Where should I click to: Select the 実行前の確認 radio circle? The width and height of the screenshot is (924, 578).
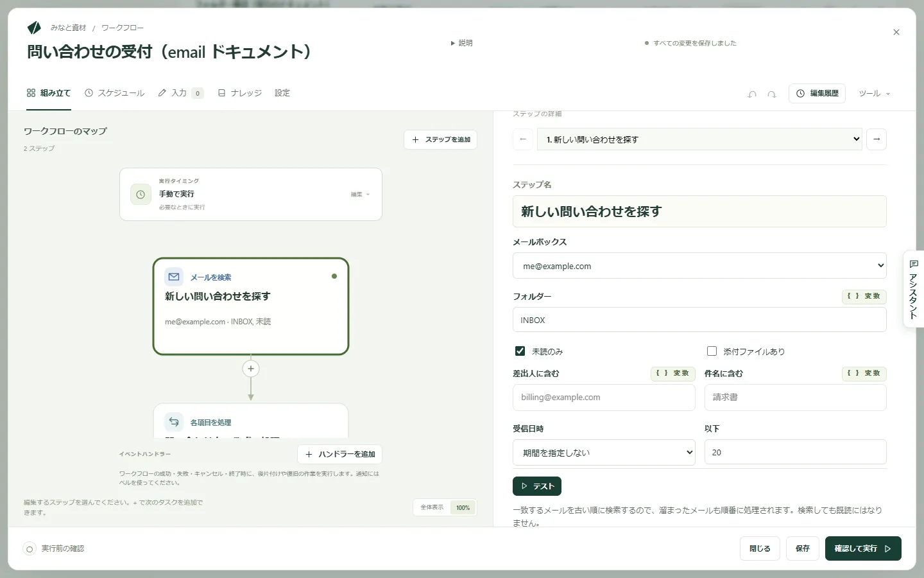coord(30,549)
